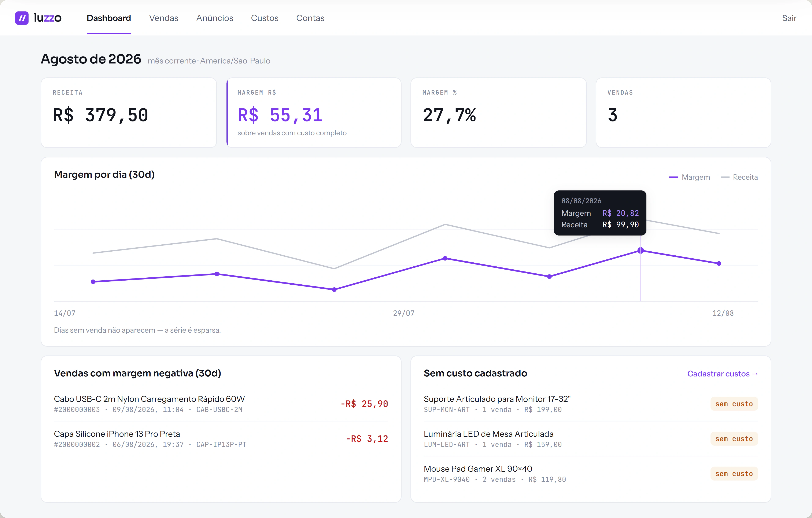Click the Vendas count card
Image resolution: width=812 pixels, height=518 pixels.
tap(683, 113)
